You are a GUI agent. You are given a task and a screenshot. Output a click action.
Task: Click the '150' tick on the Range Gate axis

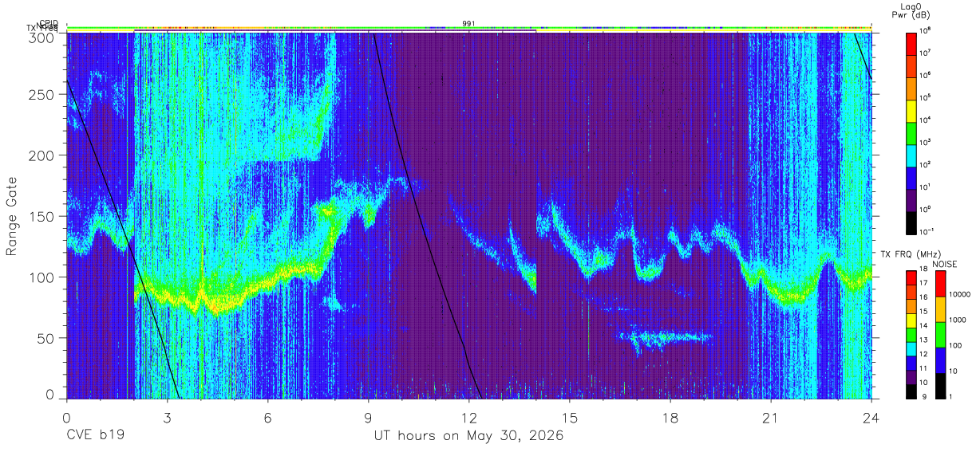point(40,216)
